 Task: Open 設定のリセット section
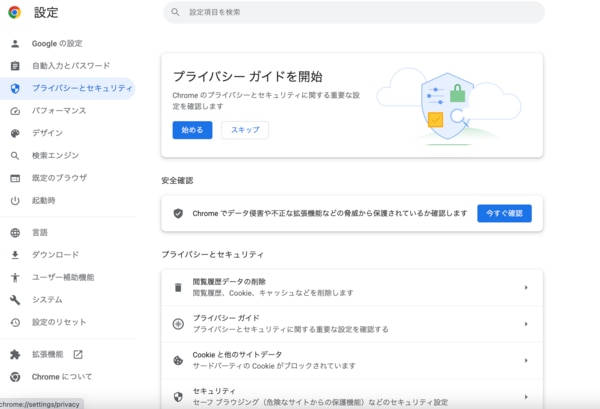point(59,322)
